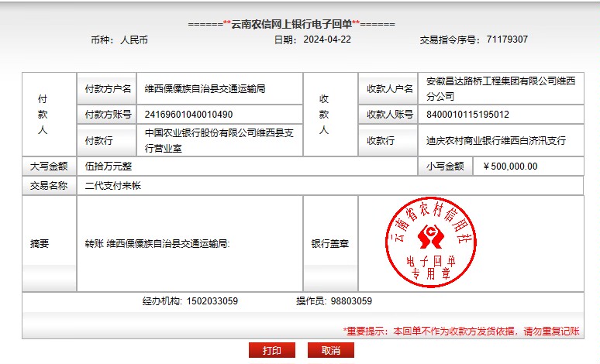This screenshot has height=364, width=600.
Task: Click the title 云南农信网上银行电子回单
Action: (291, 23)
